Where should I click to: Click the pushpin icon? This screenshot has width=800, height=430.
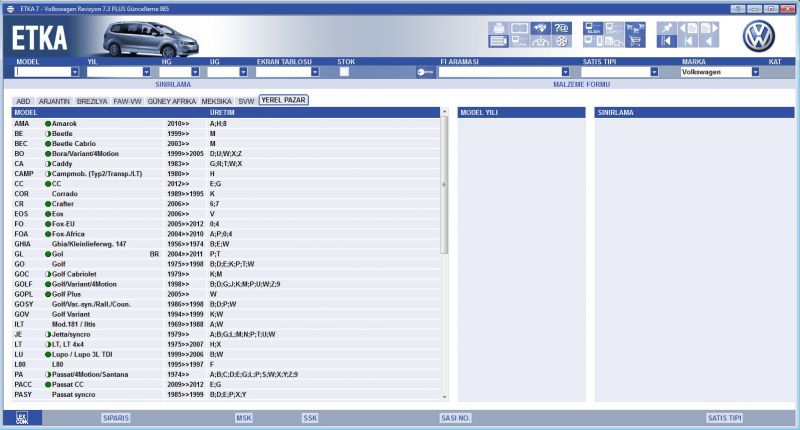tap(667, 28)
